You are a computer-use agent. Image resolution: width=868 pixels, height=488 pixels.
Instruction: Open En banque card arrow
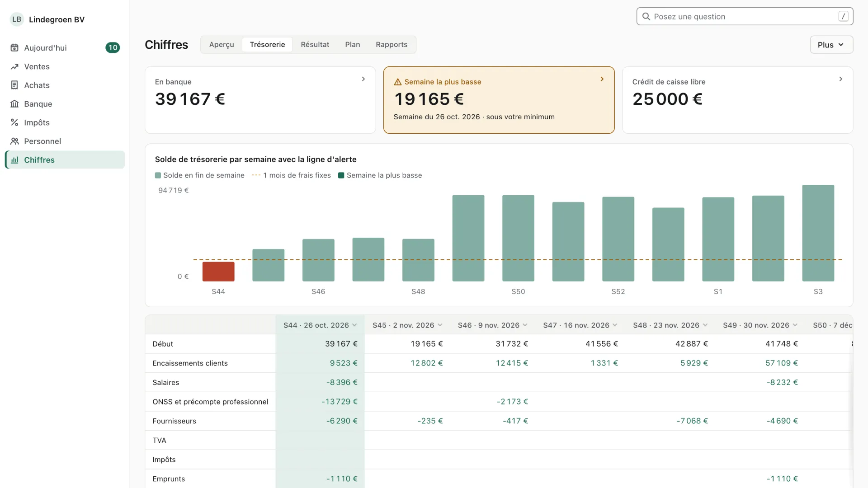363,79
